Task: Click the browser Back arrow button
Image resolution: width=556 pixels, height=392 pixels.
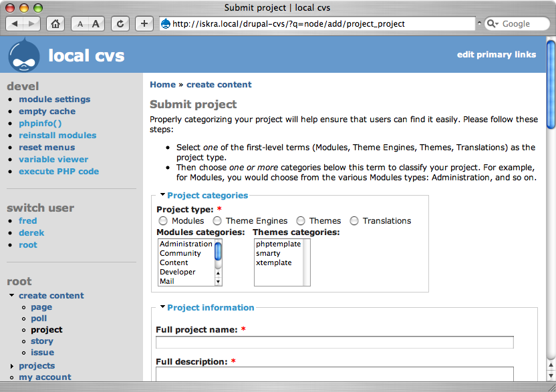Action: point(15,24)
